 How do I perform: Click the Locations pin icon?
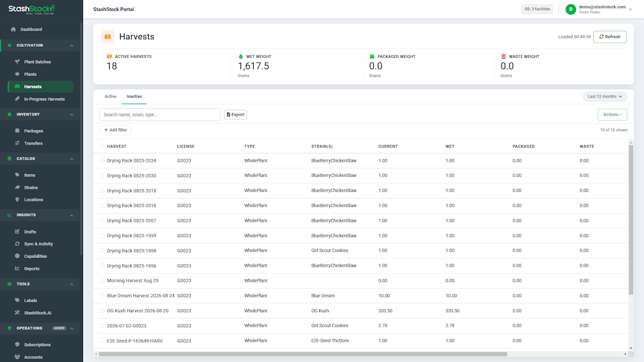[x=17, y=200]
